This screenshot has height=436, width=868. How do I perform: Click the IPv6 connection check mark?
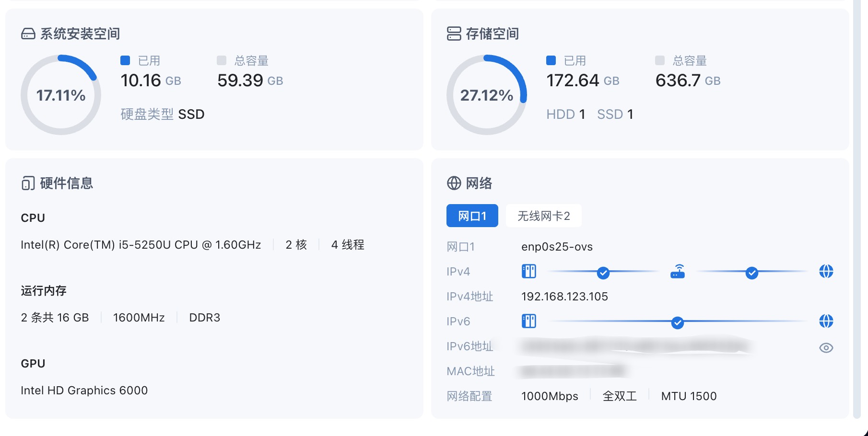[677, 323]
